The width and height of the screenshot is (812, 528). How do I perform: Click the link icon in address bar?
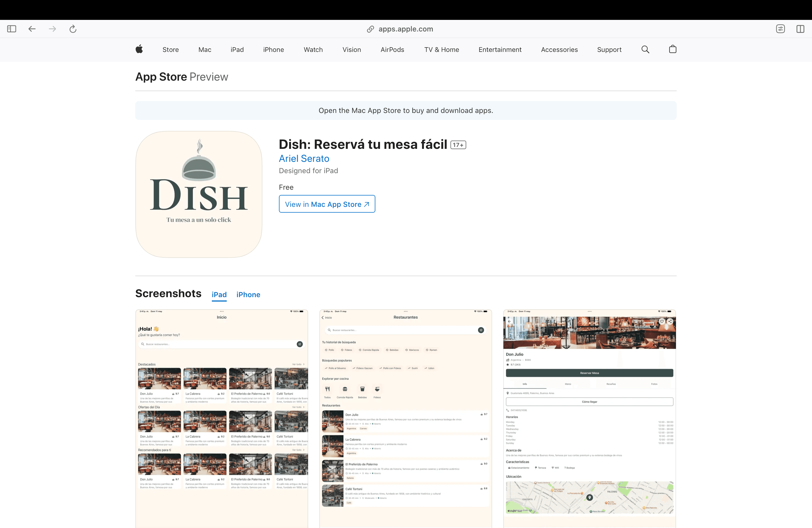(x=371, y=29)
